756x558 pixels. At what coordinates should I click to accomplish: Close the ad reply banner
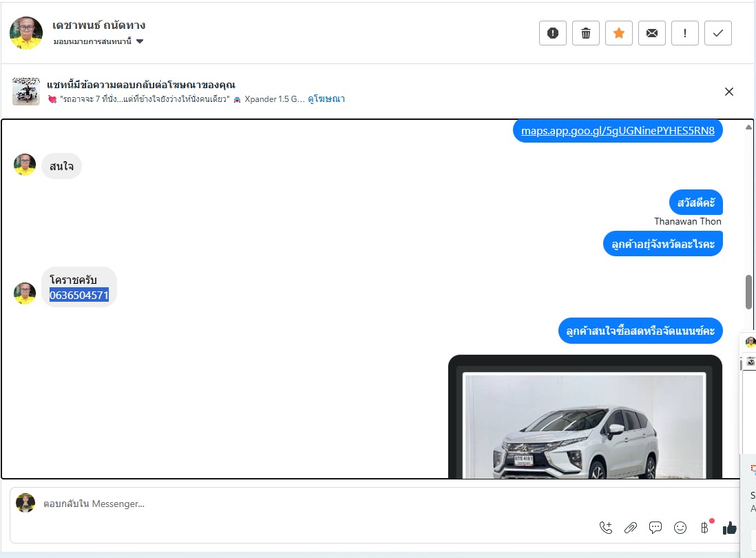(729, 92)
